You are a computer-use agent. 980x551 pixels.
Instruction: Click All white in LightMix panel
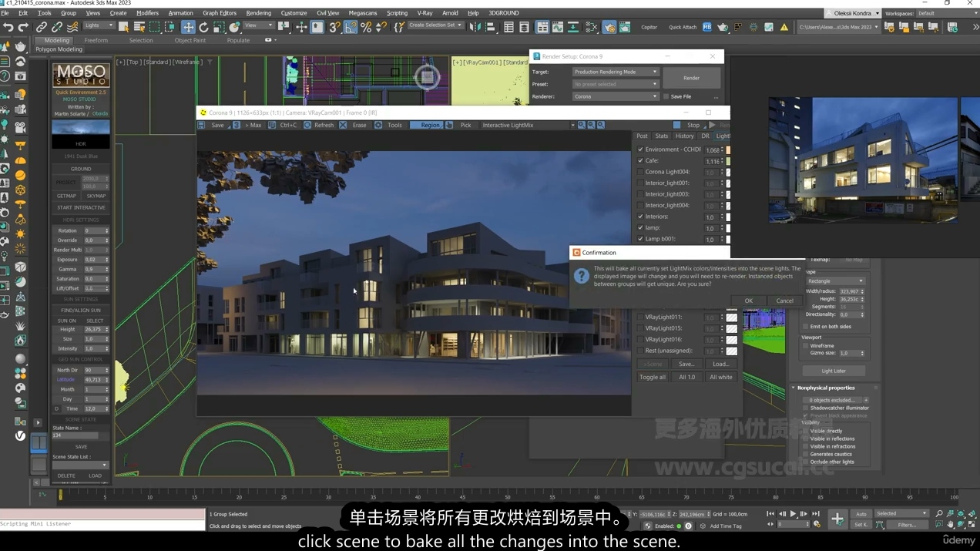[721, 378]
